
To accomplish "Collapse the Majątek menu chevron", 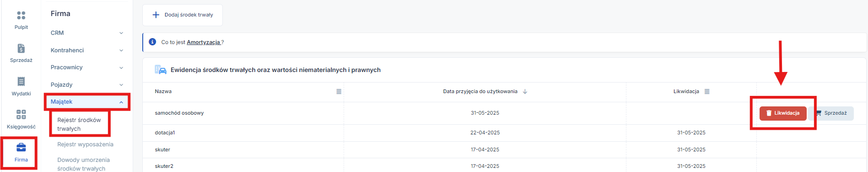I will tap(121, 102).
